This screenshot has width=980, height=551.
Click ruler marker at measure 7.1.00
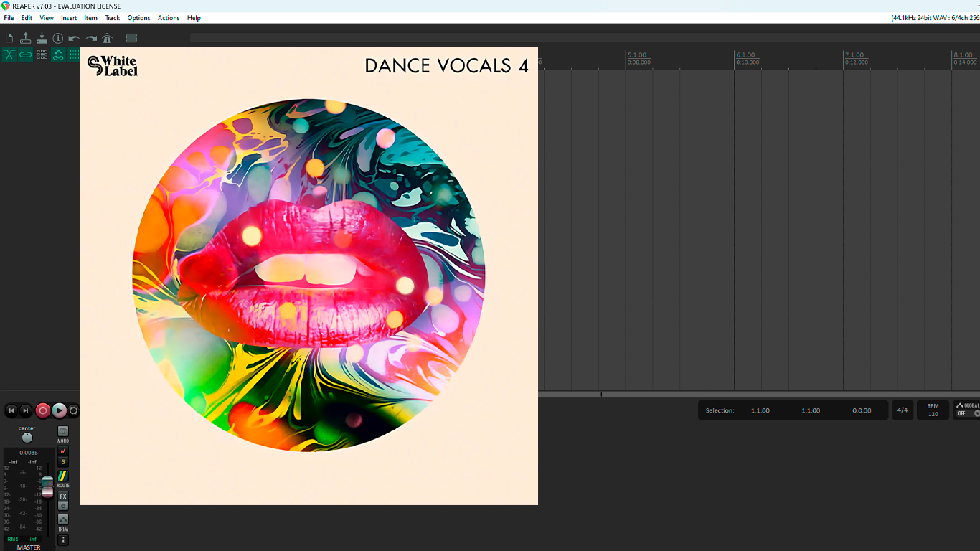point(855,55)
